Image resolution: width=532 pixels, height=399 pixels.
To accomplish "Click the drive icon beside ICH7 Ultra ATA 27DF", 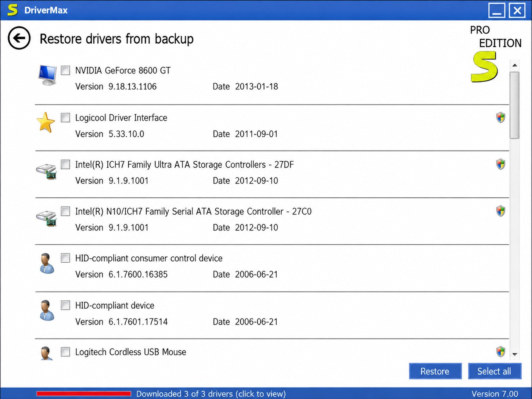I will (47, 171).
